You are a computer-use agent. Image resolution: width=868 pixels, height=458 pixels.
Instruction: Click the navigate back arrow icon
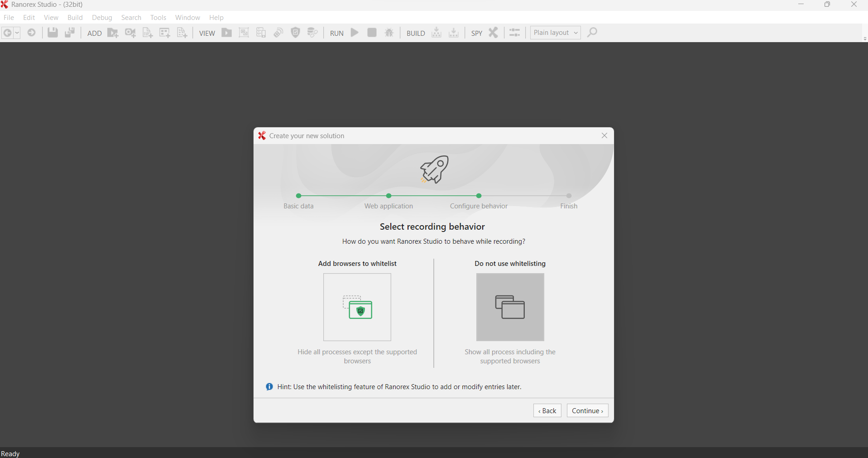click(8, 33)
